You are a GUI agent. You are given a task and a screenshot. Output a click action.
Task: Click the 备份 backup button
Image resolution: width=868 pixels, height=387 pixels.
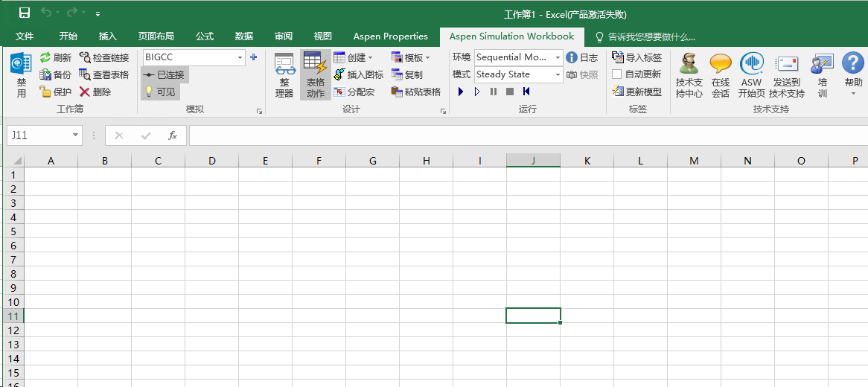pyautogui.click(x=55, y=74)
